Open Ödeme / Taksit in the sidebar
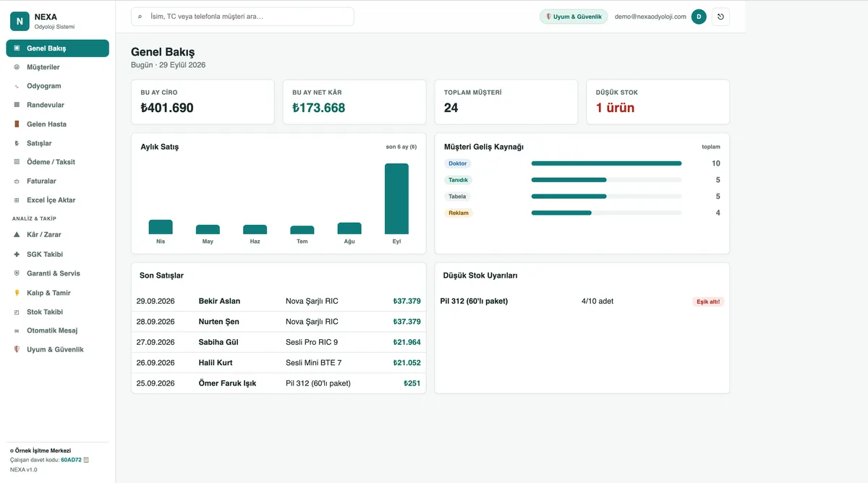Screen dimensions: 868x483 [58, 162]
